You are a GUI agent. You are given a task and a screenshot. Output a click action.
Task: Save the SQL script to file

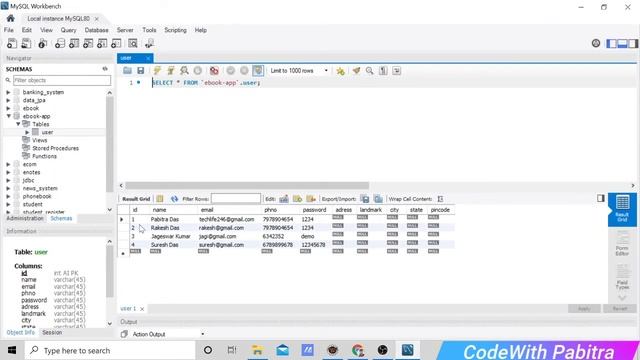[x=141, y=71]
